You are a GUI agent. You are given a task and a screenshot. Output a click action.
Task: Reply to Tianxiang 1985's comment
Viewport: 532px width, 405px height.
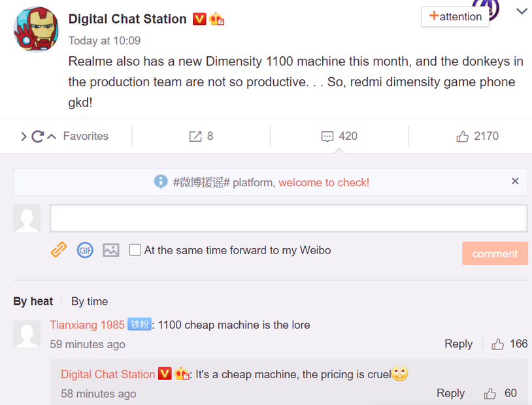(458, 344)
